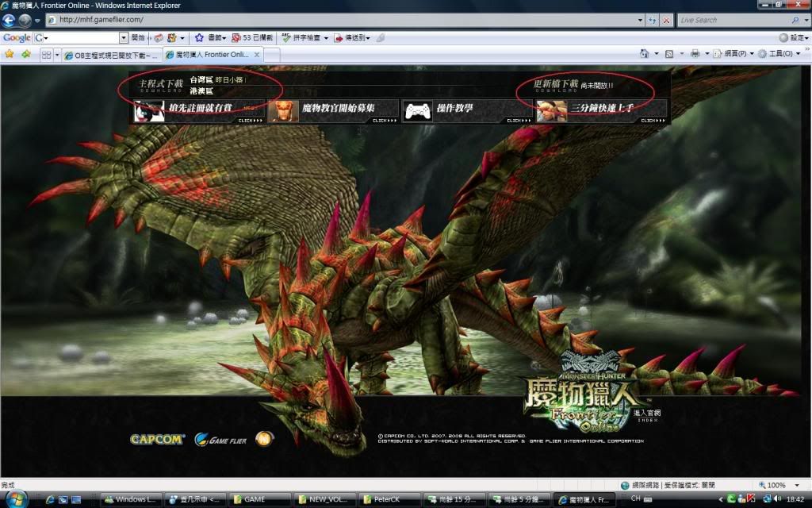Switch to the 尚餘 15 分 download window

point(454,500)
